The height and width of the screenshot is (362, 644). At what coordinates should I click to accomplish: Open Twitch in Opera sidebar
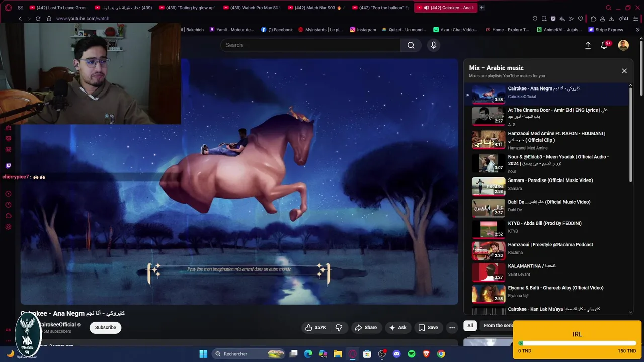[x=8, y=165]
